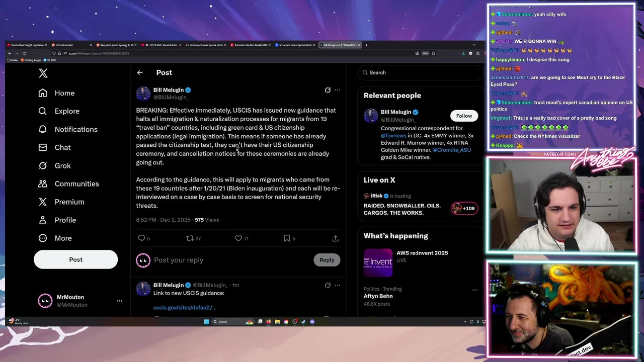Viewport: 644px width, 362px height.
Task: Open the Dailies bookmarks folder
Action: [13, 60]
